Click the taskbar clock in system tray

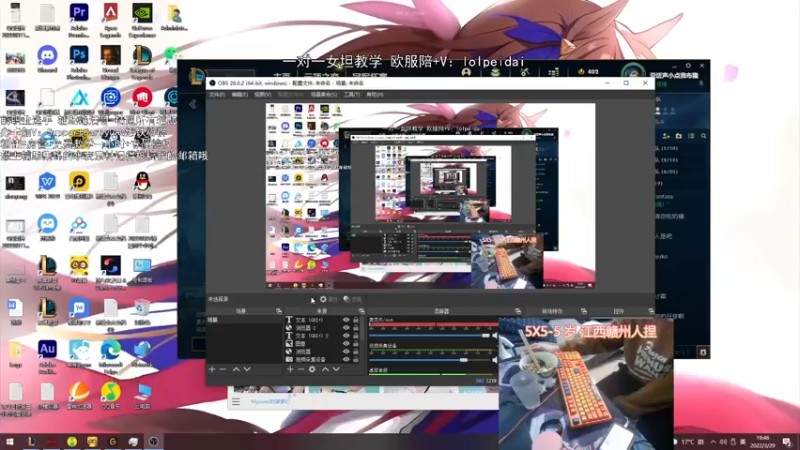(x=762, y=441)
